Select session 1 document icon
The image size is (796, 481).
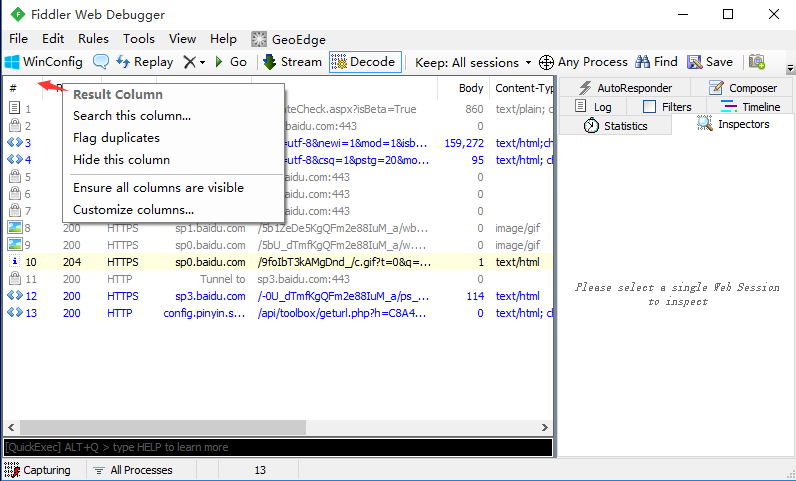click(14, 108)
